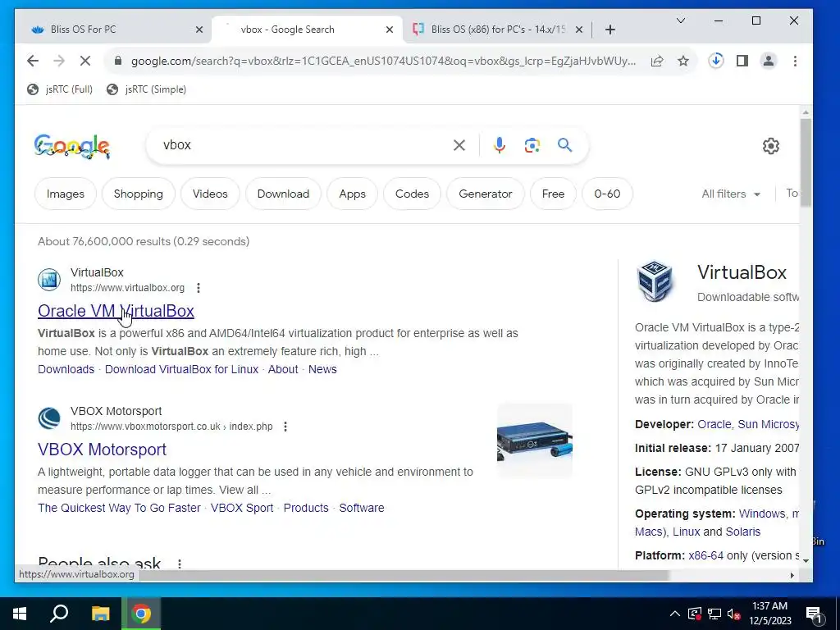The height and width of the screenshot is (630, 840).
Task: Bookmark this tab with the star icon
Action: point(683,61)
